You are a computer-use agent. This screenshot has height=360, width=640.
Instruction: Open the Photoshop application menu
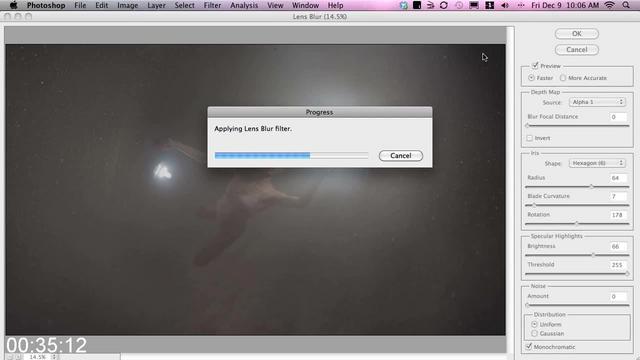tap(46, 5)
